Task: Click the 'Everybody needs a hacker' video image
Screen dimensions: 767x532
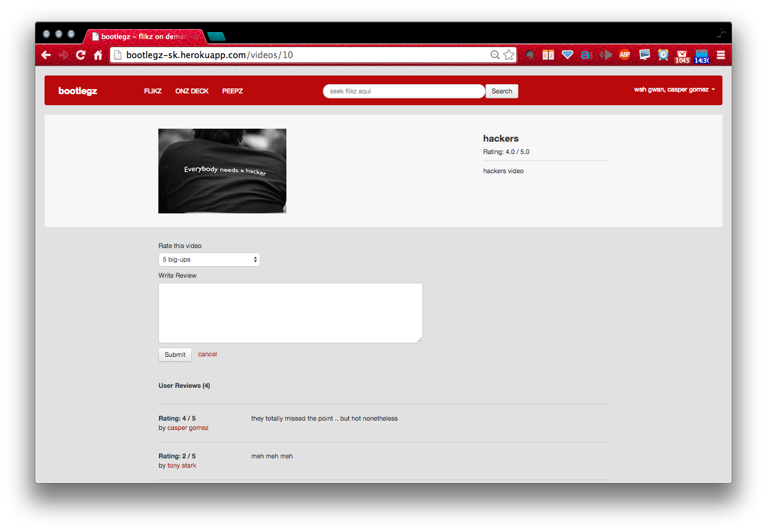Action: (x=222, y=171)
